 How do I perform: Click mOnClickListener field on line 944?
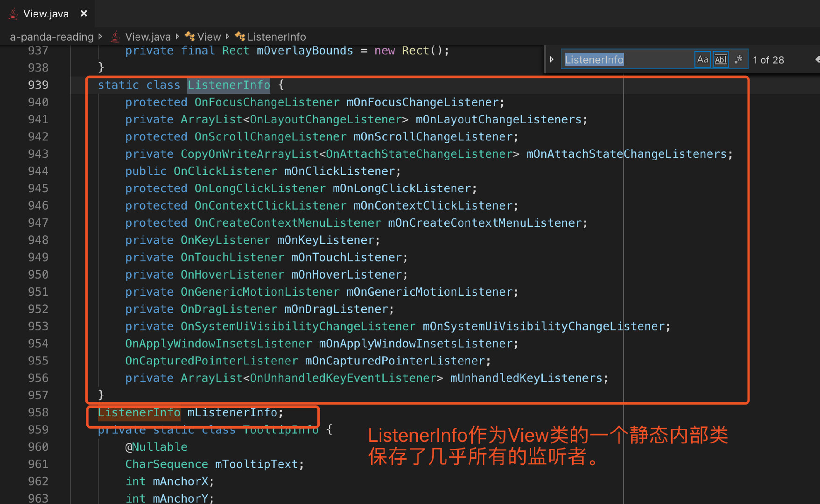pos(340,171)
